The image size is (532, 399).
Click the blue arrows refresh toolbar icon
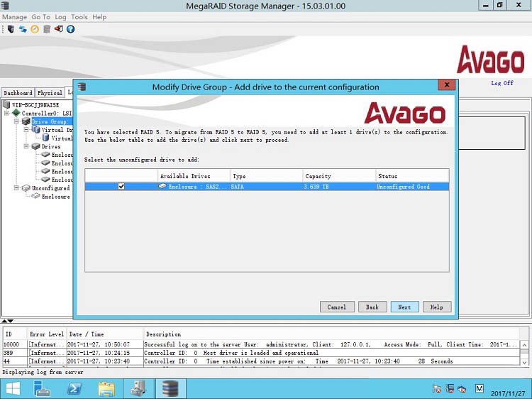[x=23, y=29]
